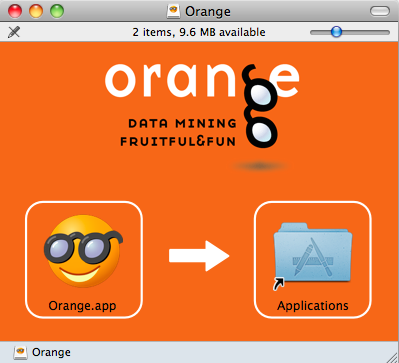This screenshot has height=363, width=399.
Task: Click the "2 items, 9.6 MB available" status text
Action: pyautogui.click(x=199, y=32)
